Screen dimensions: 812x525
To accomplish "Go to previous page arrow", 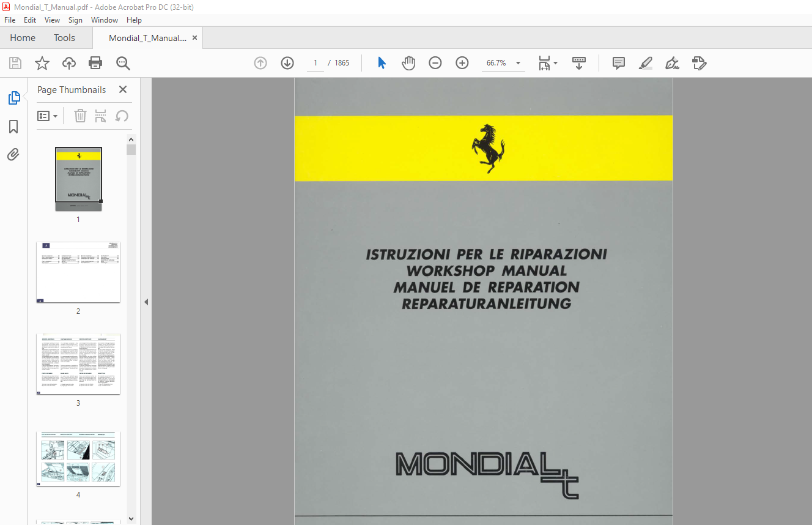I will coord(260,63).
